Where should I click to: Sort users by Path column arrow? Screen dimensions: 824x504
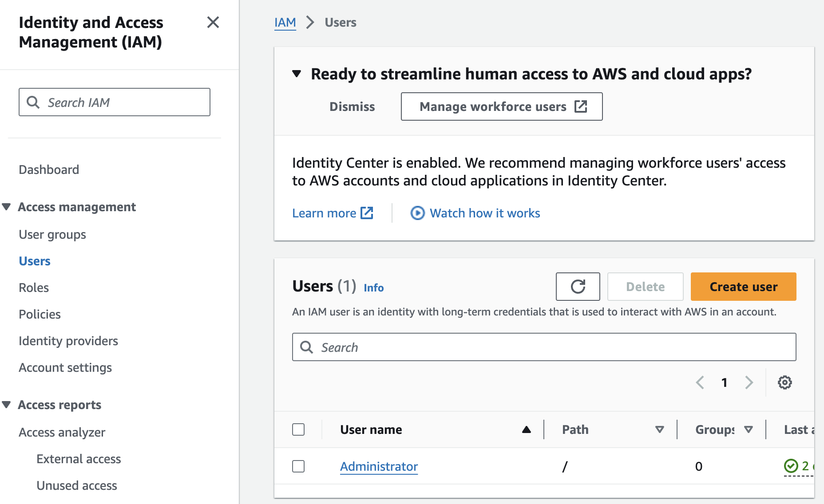click(660, 429)
